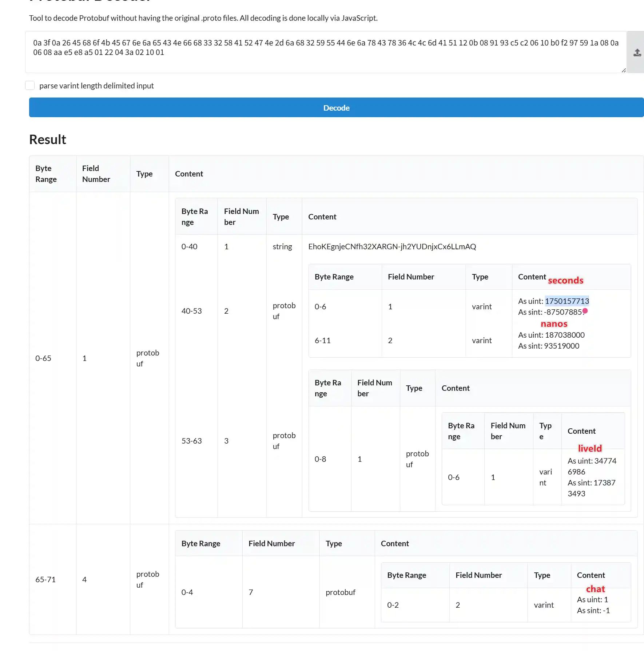Click the Result section heading
The image size is (644, 651).
[x=48, y=139]
